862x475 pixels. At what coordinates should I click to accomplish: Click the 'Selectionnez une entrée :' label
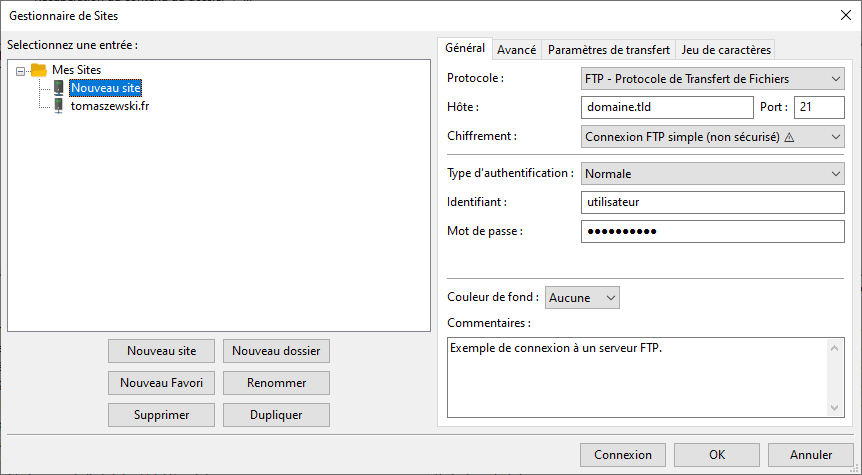[73, 45]
